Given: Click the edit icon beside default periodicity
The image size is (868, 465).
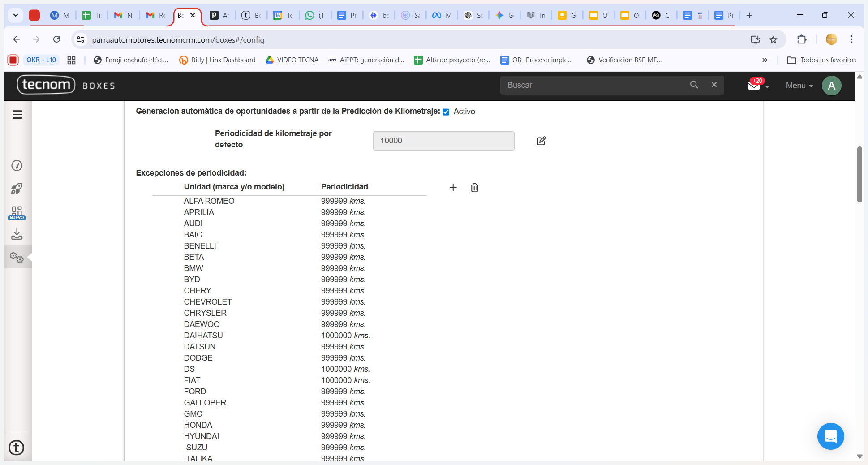Looking at the screenshot, I should point(541,141).
